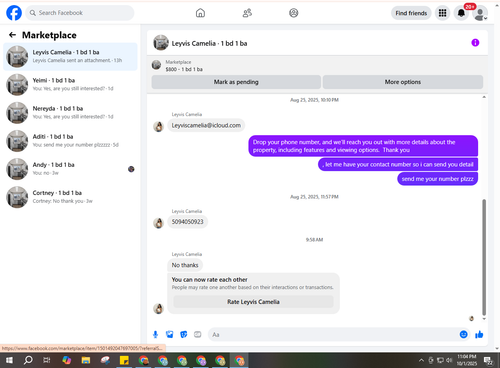Viewport: 500px width, 368px height.
Task: Open Task View on the taskbar
Action: point(47,360)
